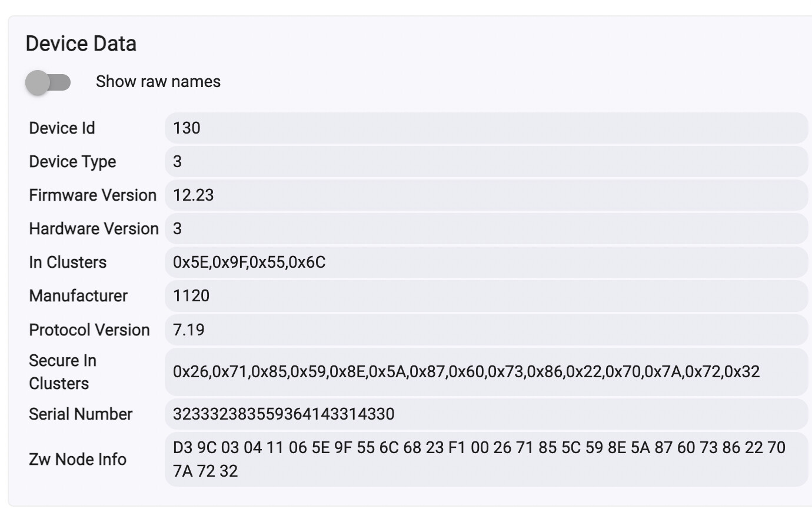Click the Firmware Version label
This screenshot has height=512, width=812.
click(93, 195)
